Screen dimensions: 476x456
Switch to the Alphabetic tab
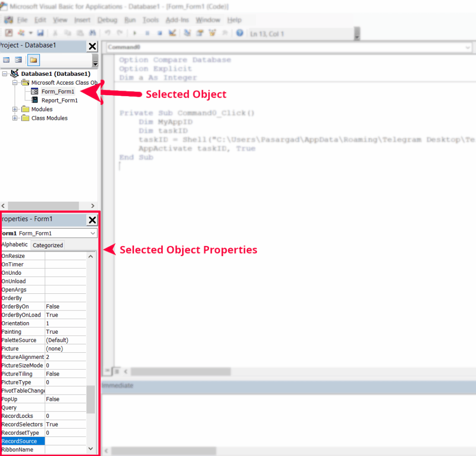15,245
